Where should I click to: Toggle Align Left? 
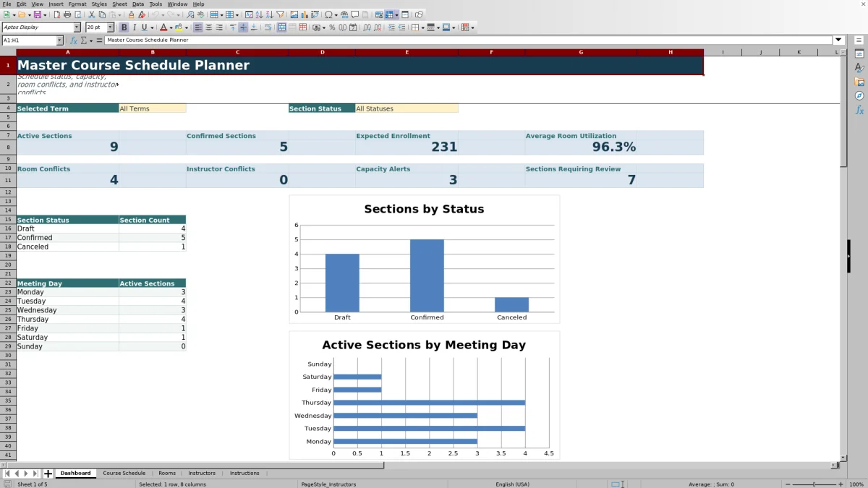(198, 27)
